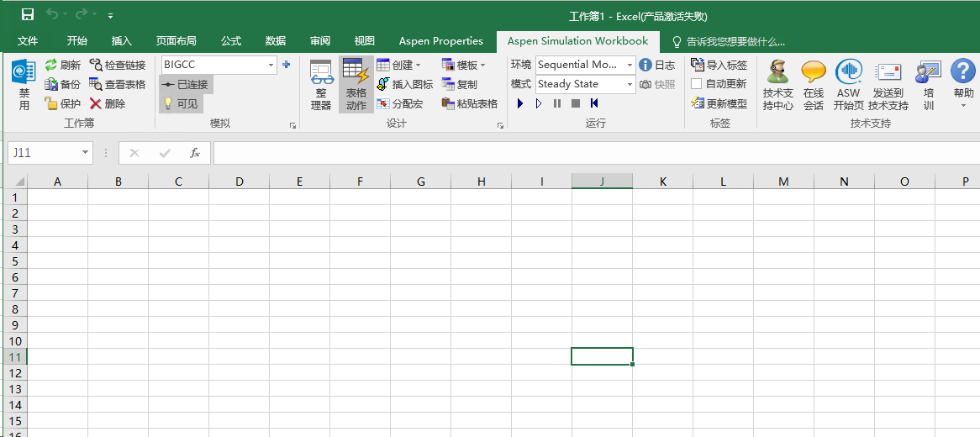Click the 在线会话 online chat button
The height and width of the screenshot is (437, 980).
click(x=813, y=86)
